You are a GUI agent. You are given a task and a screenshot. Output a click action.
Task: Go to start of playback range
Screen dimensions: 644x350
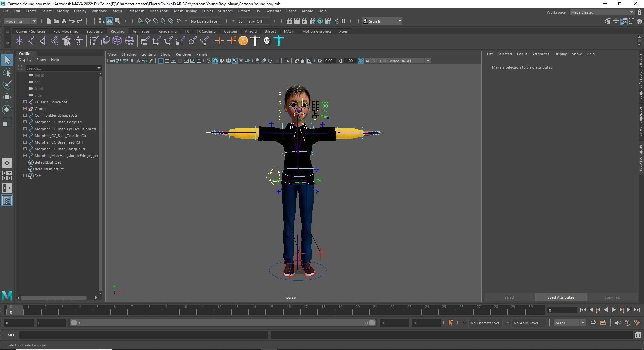[x=583, y=310]
